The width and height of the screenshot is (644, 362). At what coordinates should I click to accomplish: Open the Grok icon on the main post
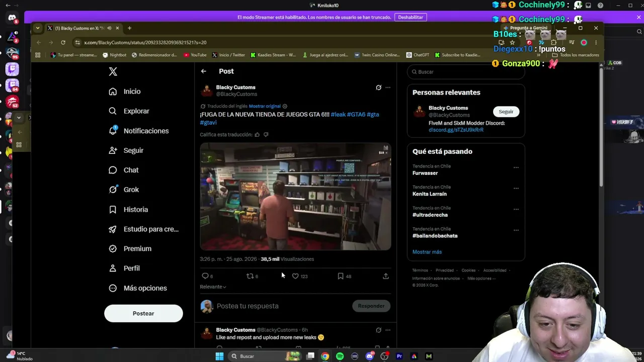[378, 87]
